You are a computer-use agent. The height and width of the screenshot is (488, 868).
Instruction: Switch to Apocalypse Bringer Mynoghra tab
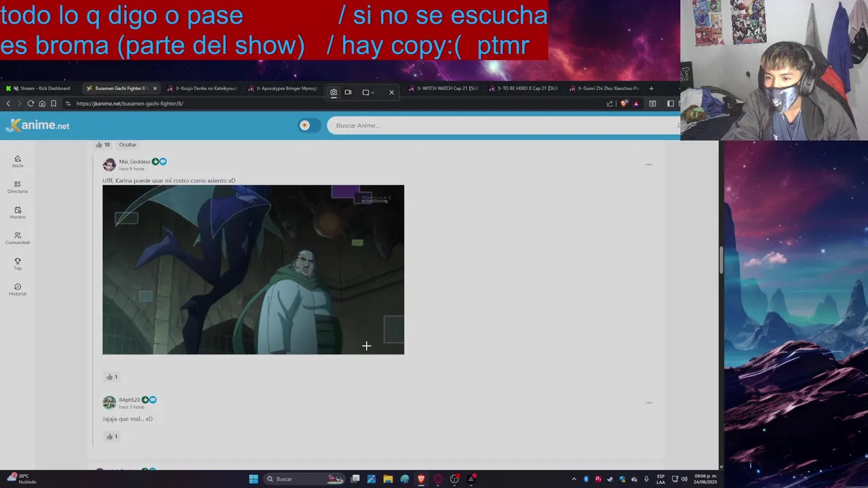tap(283, 88)
